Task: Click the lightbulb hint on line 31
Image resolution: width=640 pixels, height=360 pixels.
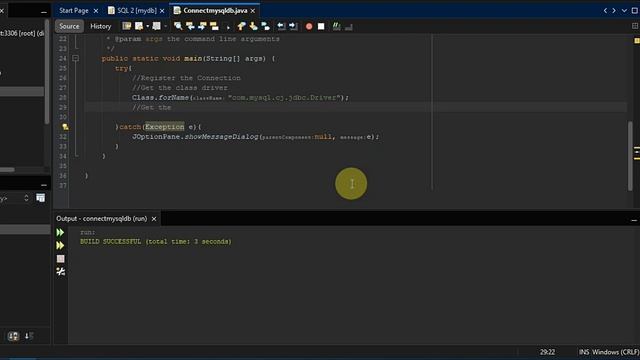Action: pyautogui.click(x=65, y=127)
